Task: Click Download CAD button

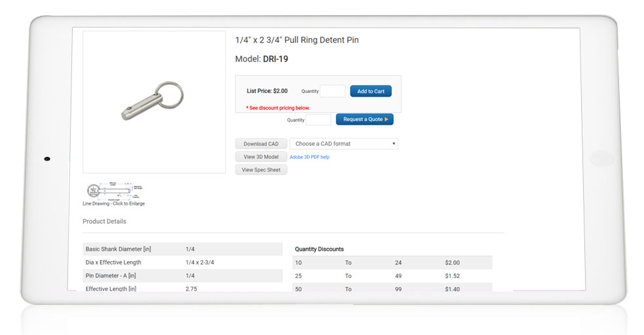Action: coord(261,144)
